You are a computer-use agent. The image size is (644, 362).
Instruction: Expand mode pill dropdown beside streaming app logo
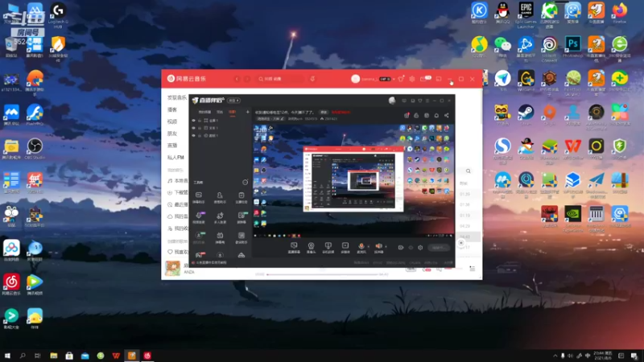233,101
